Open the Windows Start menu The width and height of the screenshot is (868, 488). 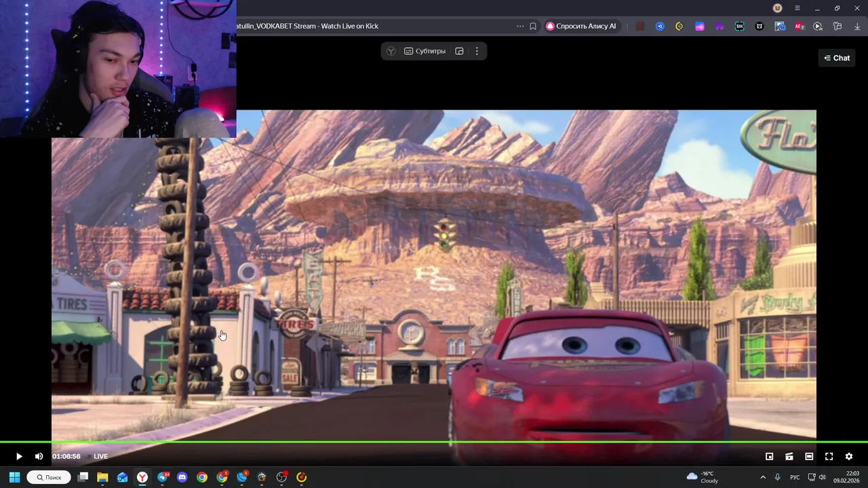(x=14, y=477)
